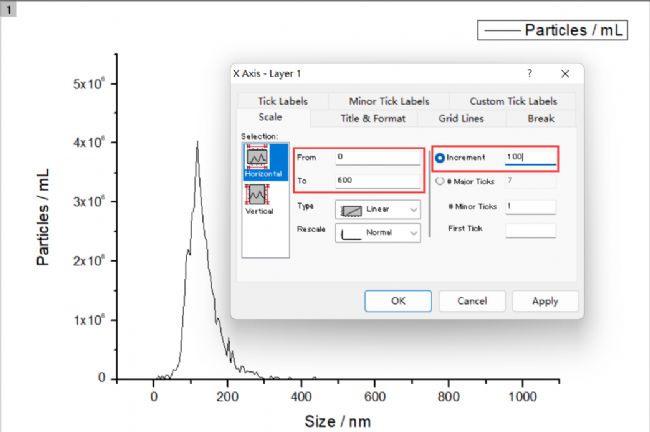Click the help question mark button
This screenshot has height=432, width=650.
(530, 73)
